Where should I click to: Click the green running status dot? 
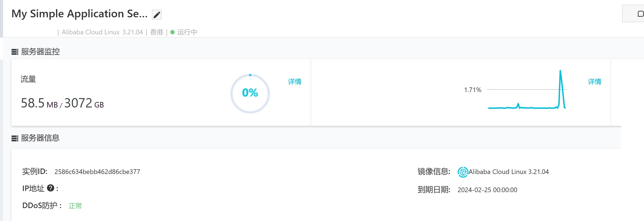172,32
